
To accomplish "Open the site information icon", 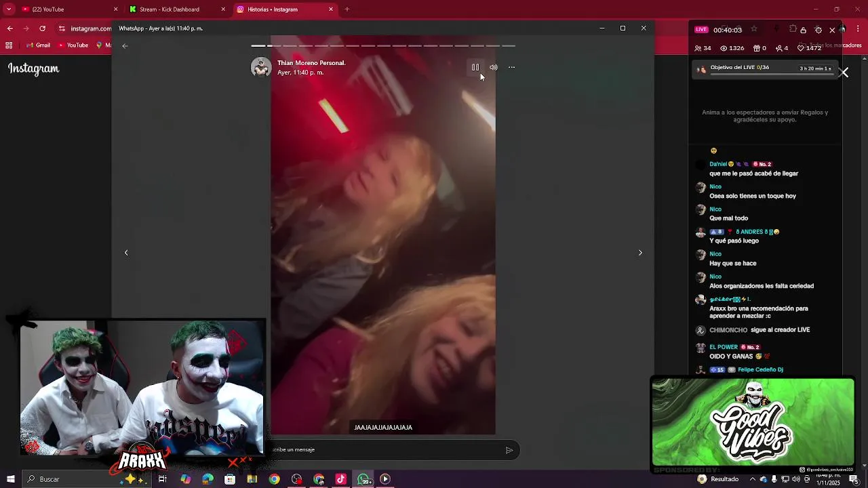I will (62, 28).
